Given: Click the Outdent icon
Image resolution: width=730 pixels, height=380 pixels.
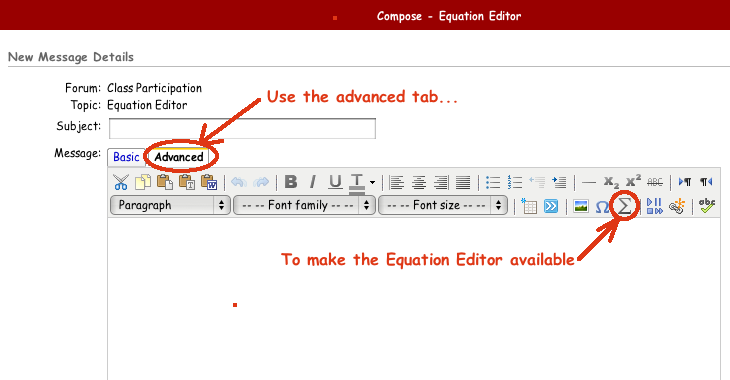Looking at the screenshot, I should pos(537,182).
